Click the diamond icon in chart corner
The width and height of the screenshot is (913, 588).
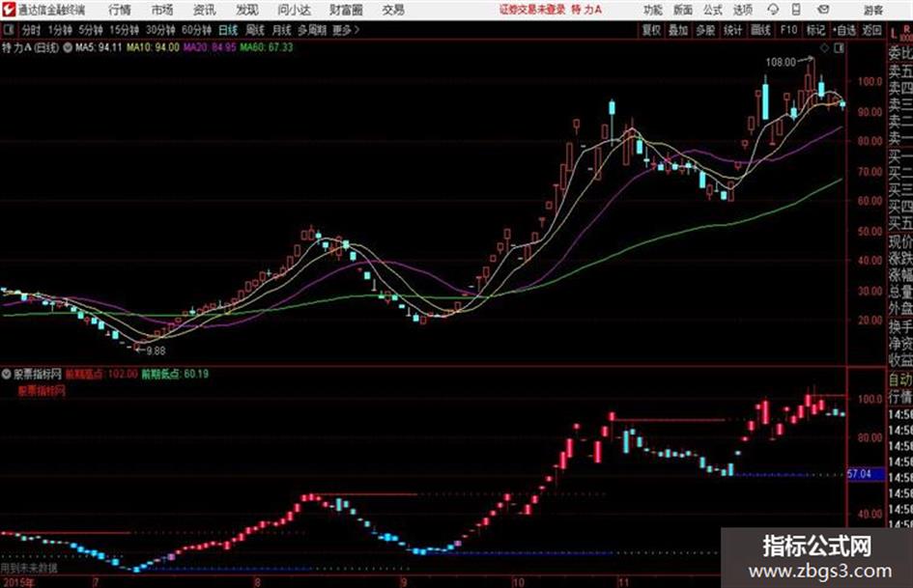coord(824,48)
